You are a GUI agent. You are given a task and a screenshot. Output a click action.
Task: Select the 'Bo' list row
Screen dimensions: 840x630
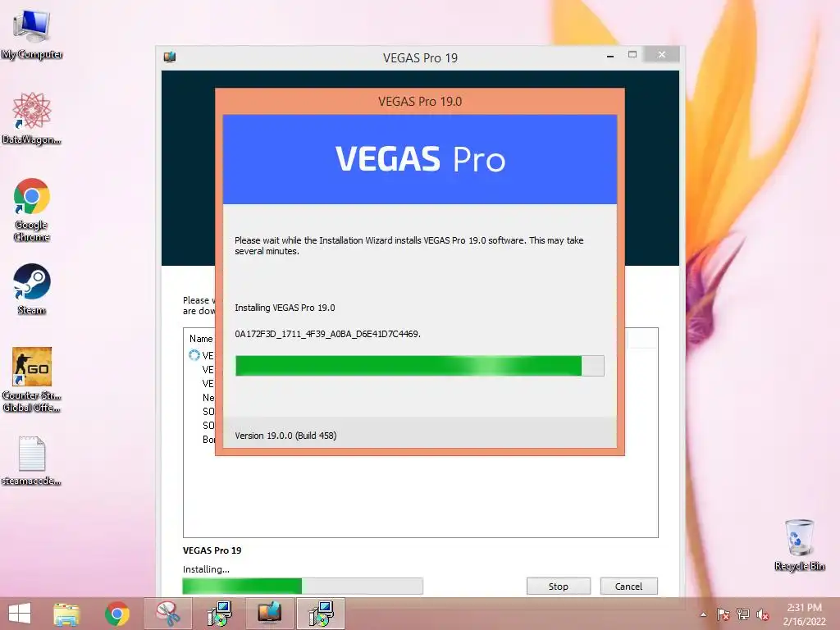coord(208,440)
